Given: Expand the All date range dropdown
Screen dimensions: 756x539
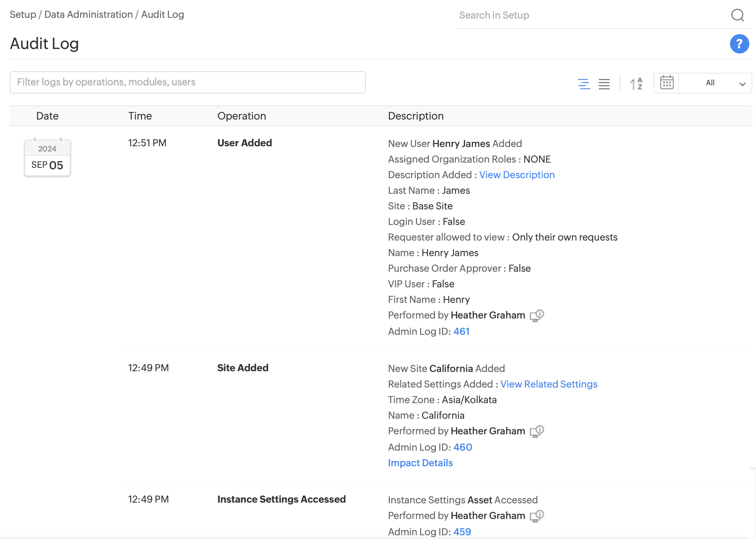Looking at the screenshot, I should (x=716, y=83).
